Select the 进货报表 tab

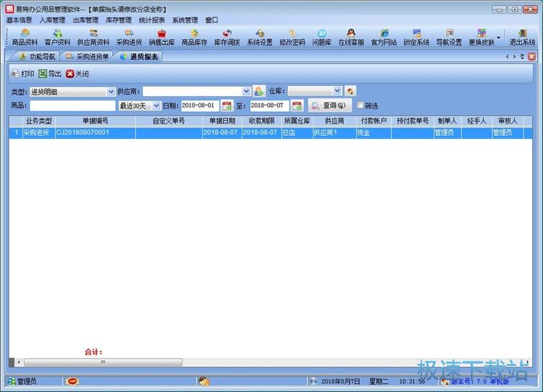click(x=140, y=56)
